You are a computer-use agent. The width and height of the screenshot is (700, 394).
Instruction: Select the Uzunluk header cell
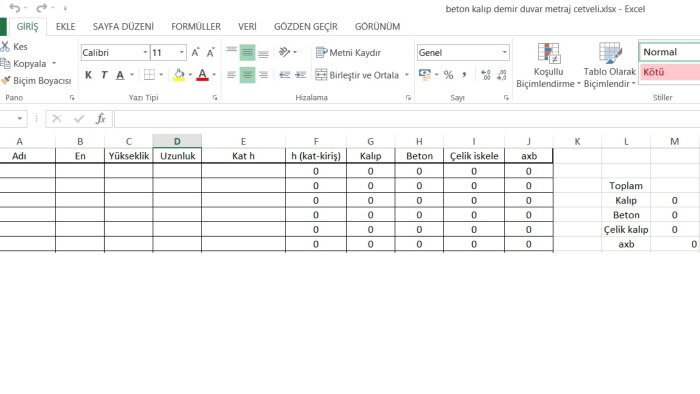177,156
